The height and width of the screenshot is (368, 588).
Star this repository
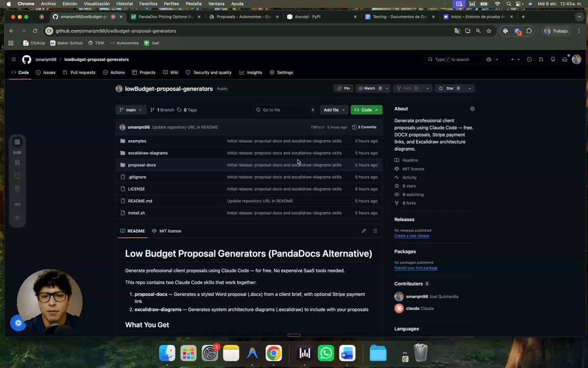tap(450, 88)
